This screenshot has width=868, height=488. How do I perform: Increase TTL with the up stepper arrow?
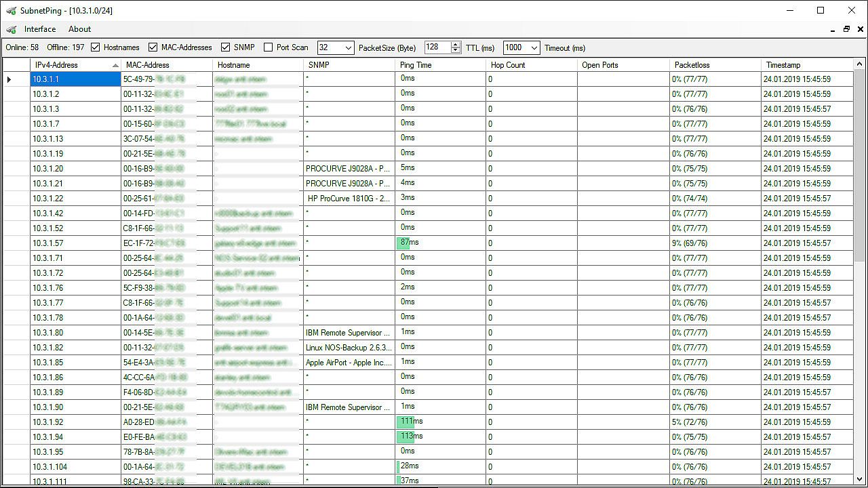[x=456, y=44]
